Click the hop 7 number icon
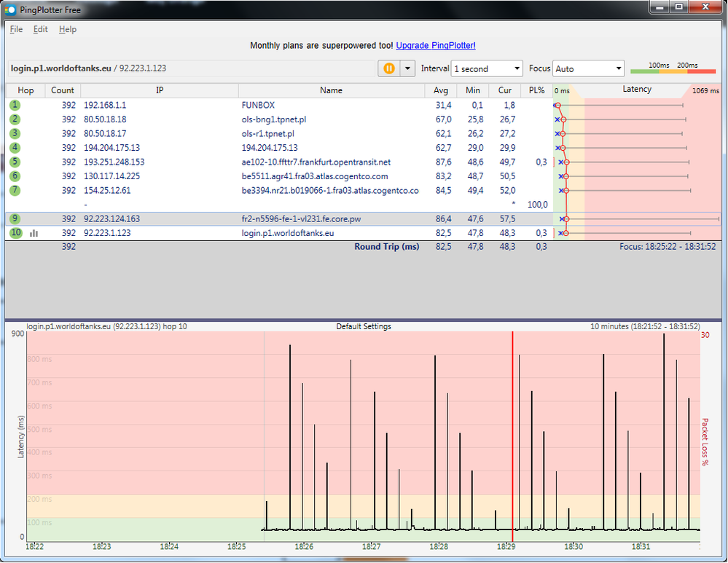The image size is (728, 563). pyautogui.click(x=15, y=190)
